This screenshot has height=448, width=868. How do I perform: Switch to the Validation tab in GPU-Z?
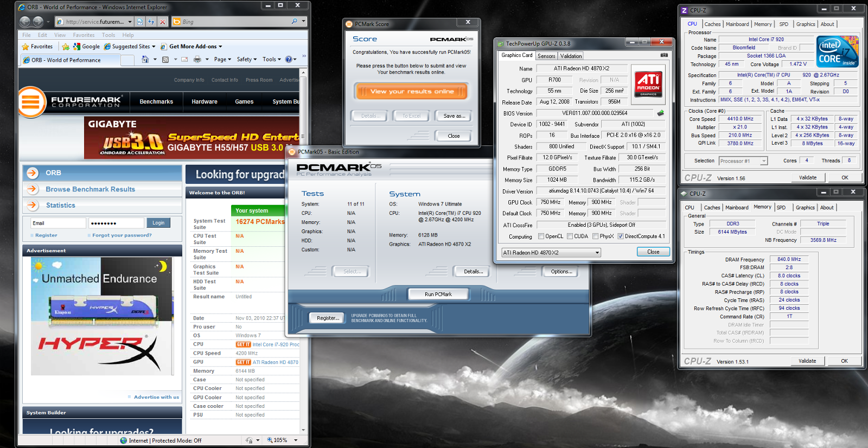coord(571,56)
